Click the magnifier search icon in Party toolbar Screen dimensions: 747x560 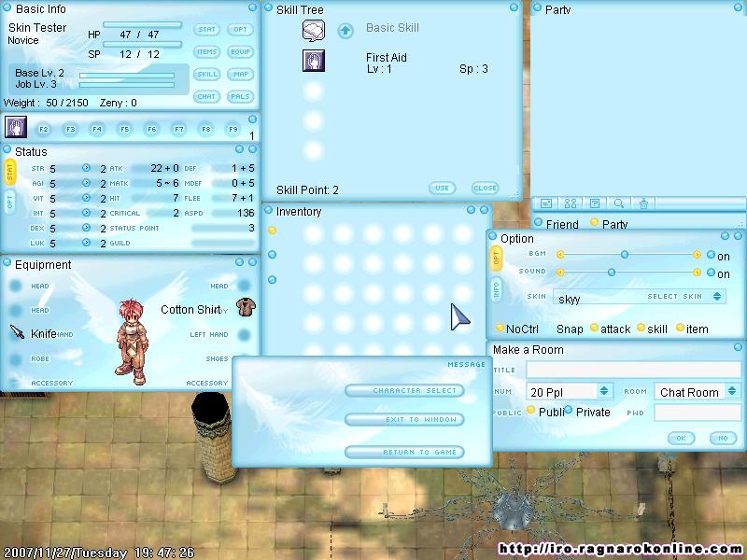coord(619,203)
